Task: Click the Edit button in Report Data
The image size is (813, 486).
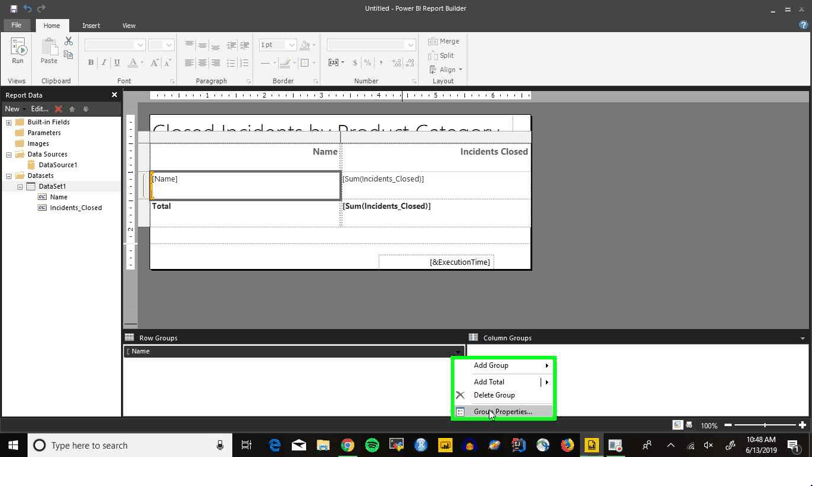Action: 39,109
